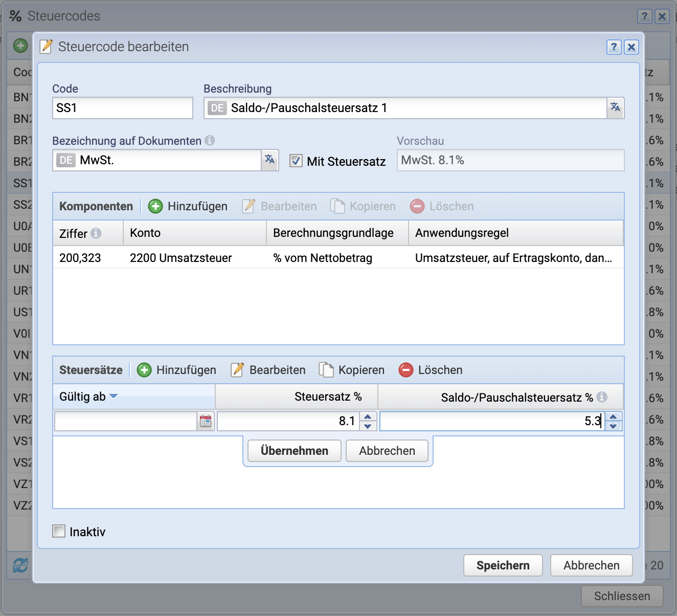Copy the selected Steuersatz entry
The width and height of the screenshot is (677, 616).
tap(351, 369)
